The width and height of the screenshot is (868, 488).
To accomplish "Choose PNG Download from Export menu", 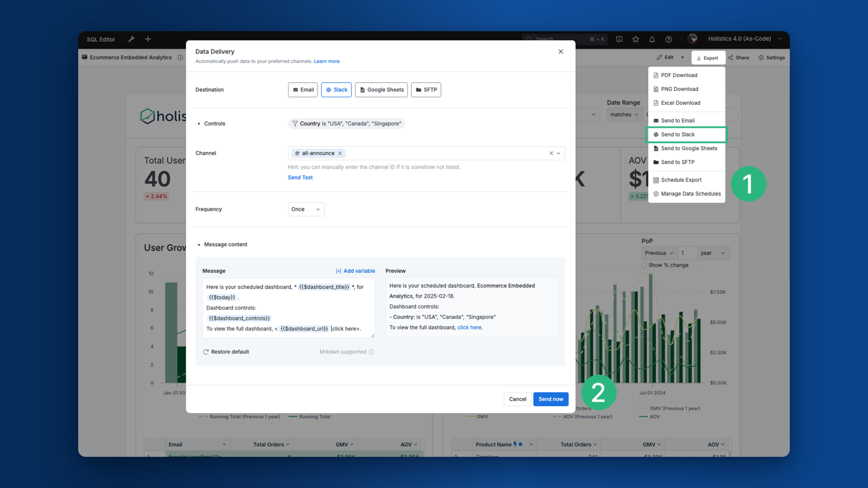I will [x=687, y=89].
